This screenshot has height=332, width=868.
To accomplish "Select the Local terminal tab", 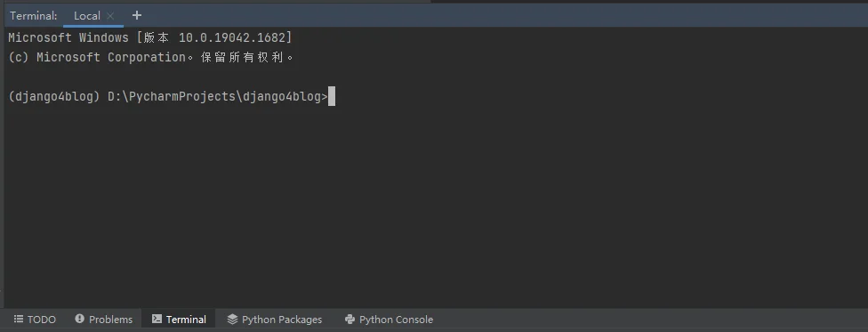I will (87, 16).
